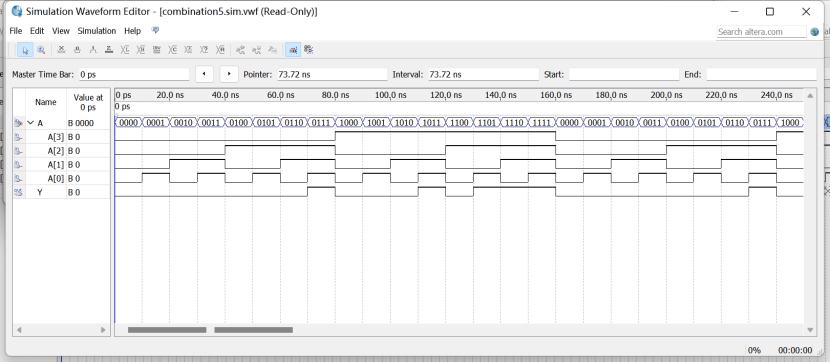Click the bus A signal icon

click(18, 123)
